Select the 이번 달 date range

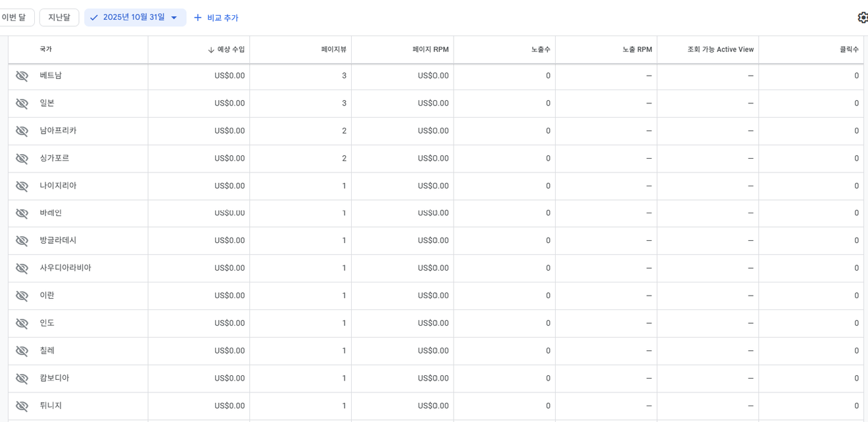tap(14, 18)
